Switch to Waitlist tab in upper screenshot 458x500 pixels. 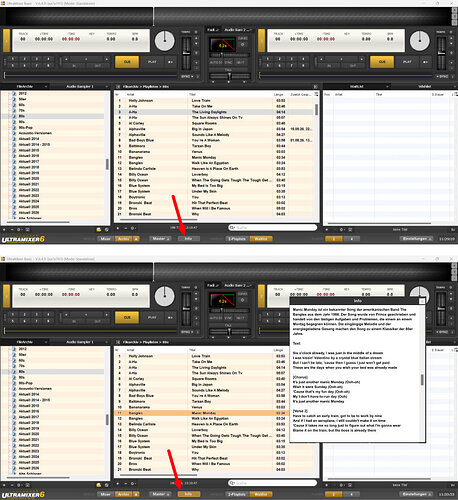pos(357,87)
